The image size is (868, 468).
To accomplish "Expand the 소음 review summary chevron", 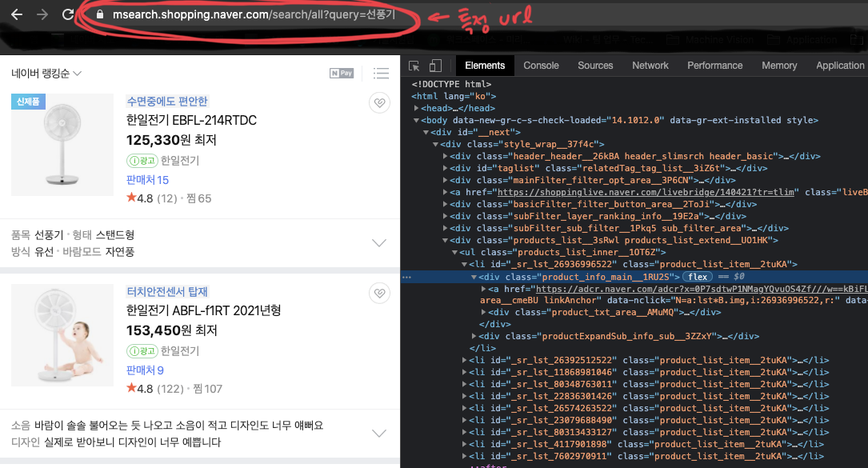I will coord(379,434).
